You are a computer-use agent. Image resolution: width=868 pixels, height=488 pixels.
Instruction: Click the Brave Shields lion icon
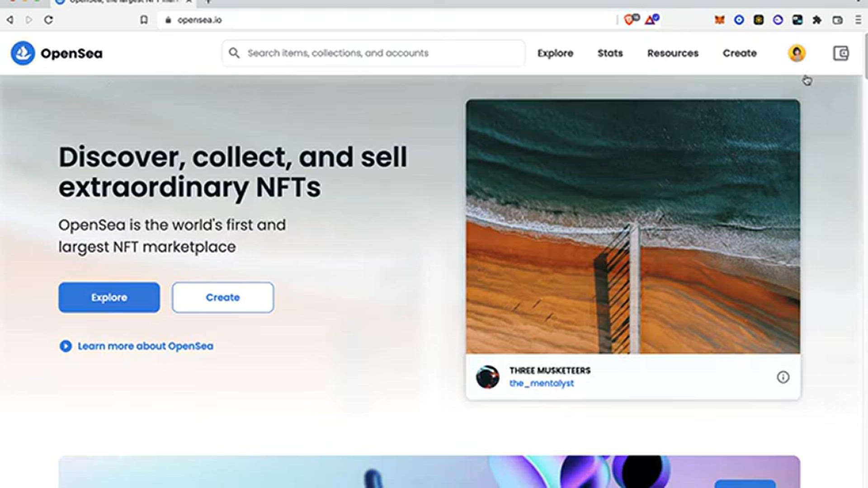(x=629, y=20)
